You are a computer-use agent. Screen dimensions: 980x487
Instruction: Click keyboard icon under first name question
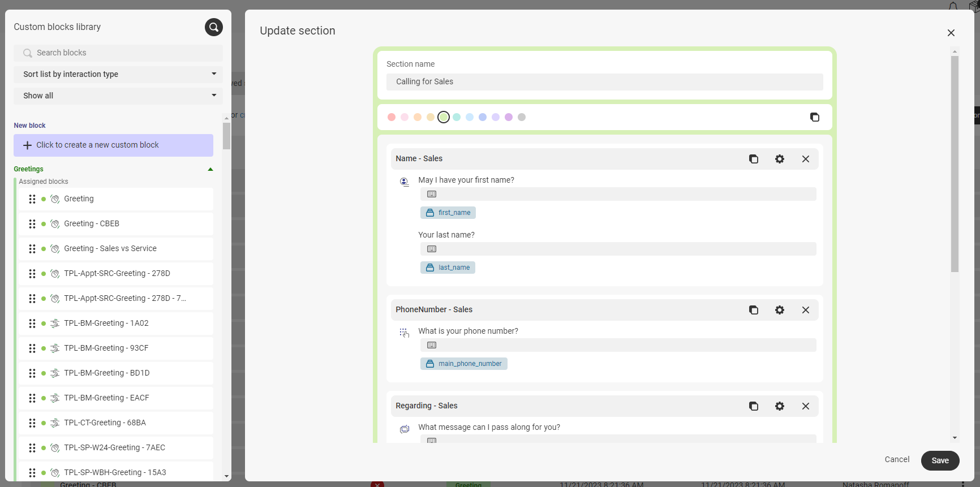tap(432, 194)
